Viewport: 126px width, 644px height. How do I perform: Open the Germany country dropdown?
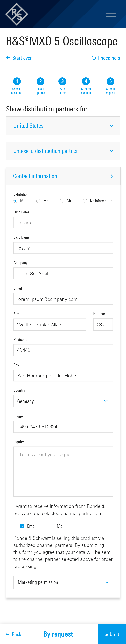(63, 401)
